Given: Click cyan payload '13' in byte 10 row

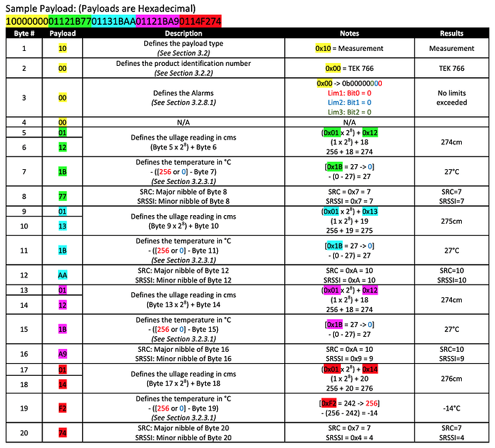Looking at the screenshot, I should coord(62,226).
